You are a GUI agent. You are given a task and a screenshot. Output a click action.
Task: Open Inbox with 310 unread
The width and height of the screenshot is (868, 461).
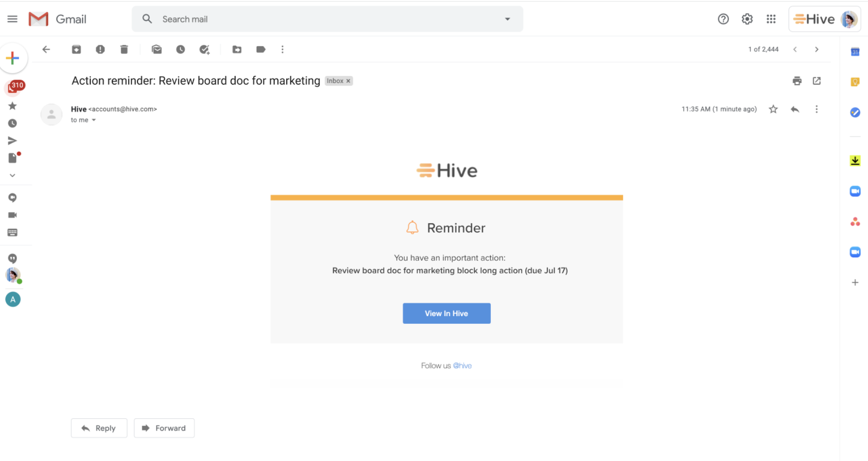(13, 88)
